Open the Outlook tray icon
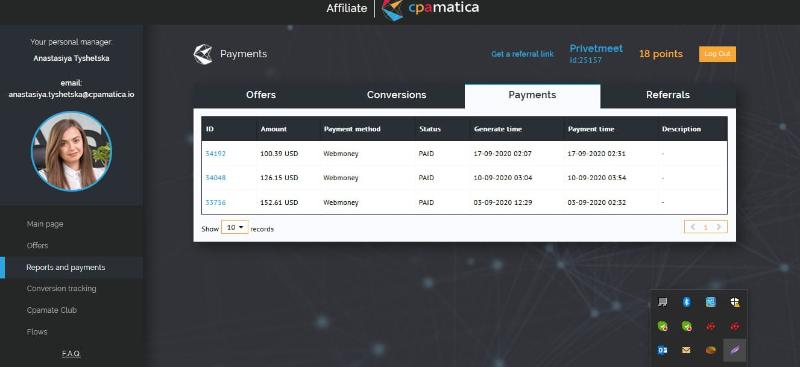 (x=663, y=350)
